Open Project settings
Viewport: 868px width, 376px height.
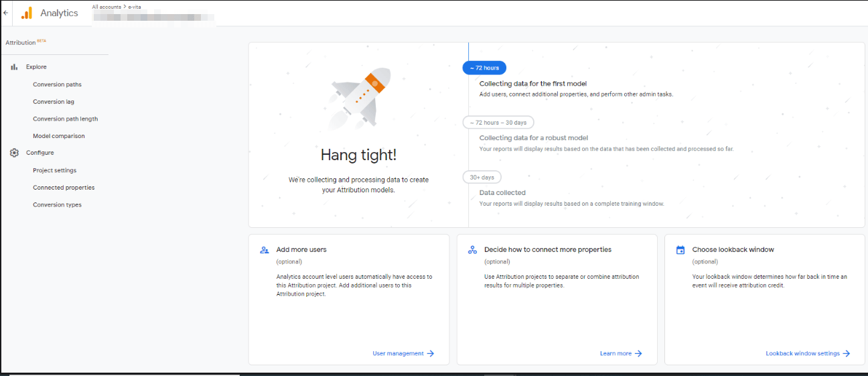click(55, 170)
